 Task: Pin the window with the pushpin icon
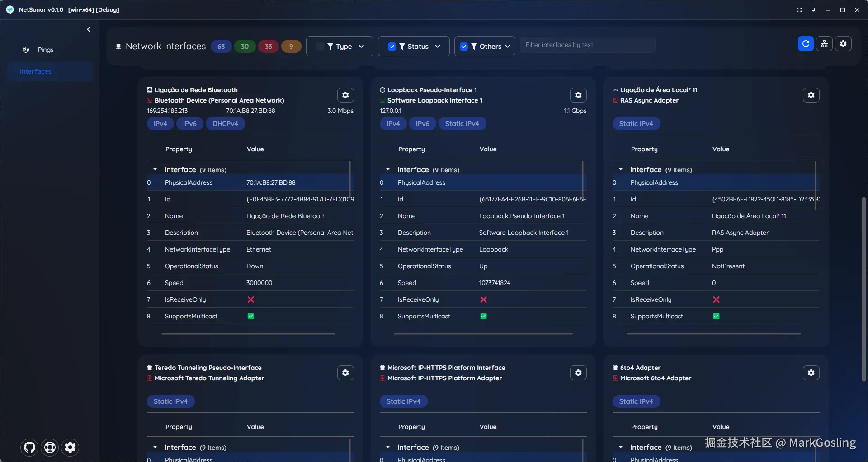[x=814, y=10]
